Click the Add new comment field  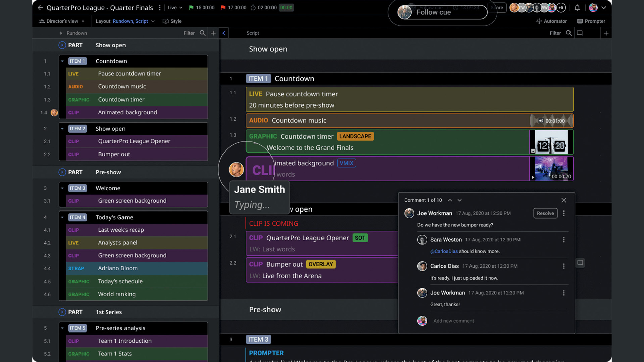click(x=453, y=321)
